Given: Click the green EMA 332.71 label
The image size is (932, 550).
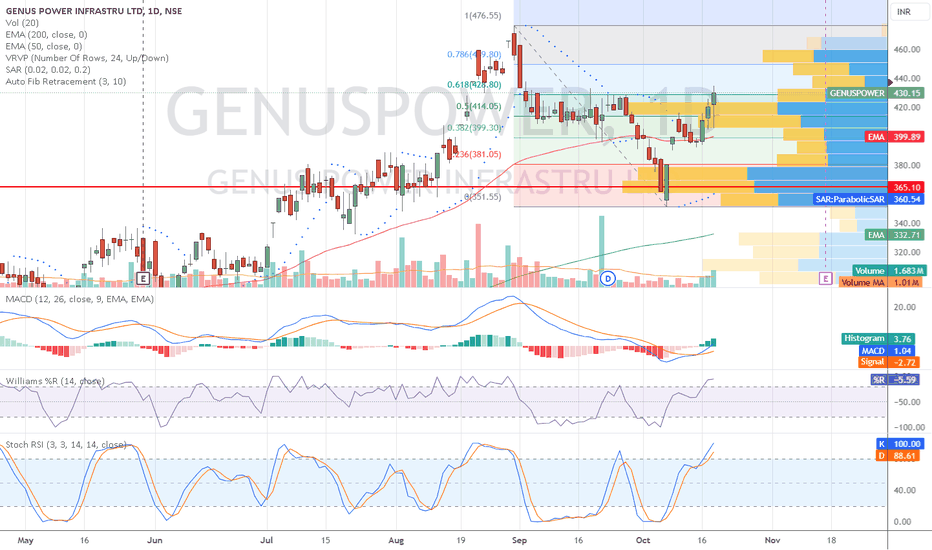Looking at the screenshot, I should [895, 235].
